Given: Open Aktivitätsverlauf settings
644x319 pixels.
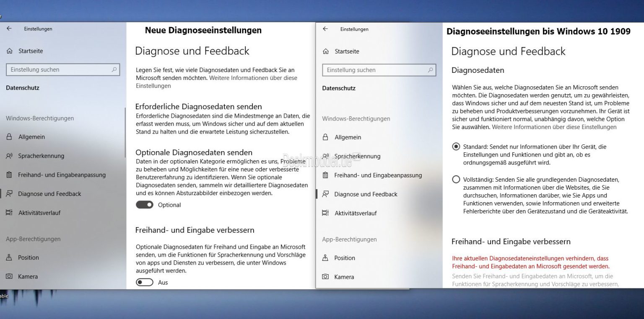Looking at the screenshot, I should coord(40,212).
